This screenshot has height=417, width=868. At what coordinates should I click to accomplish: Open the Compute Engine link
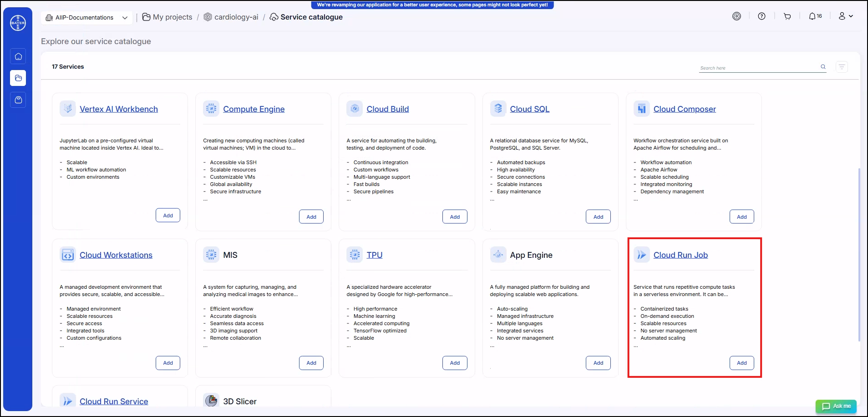coord(254,109)
